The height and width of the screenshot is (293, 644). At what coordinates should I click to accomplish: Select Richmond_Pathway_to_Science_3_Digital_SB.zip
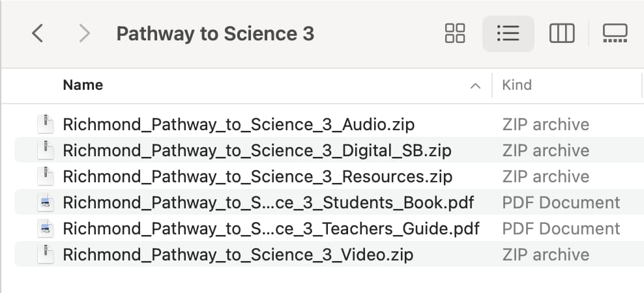[257, 150]
